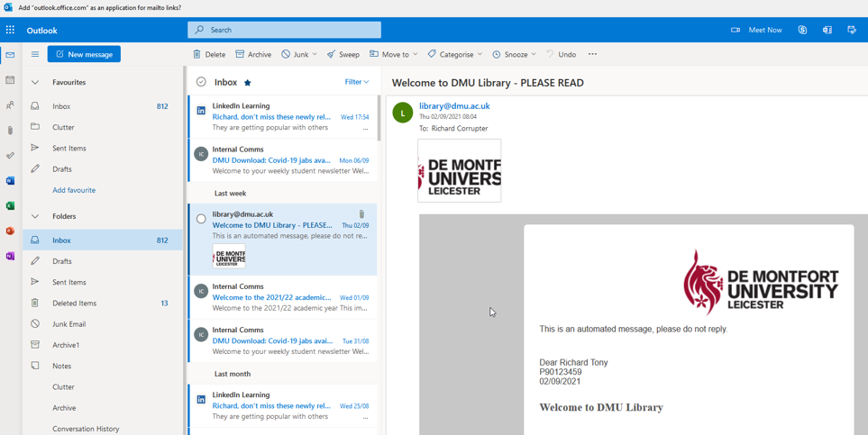Click the DMU logo thumbnail in message list

point(229,257)
